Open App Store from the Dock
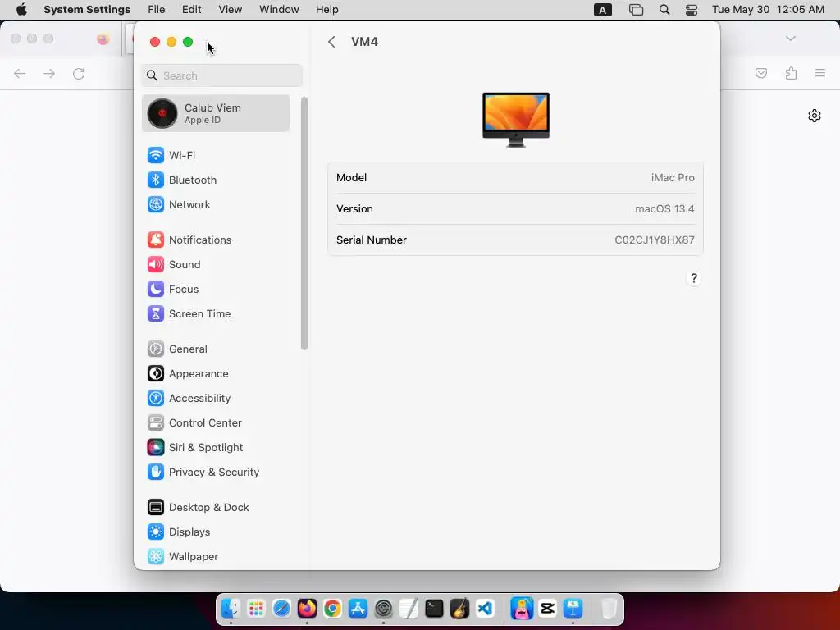840x630 pixels. pos(358,609)
